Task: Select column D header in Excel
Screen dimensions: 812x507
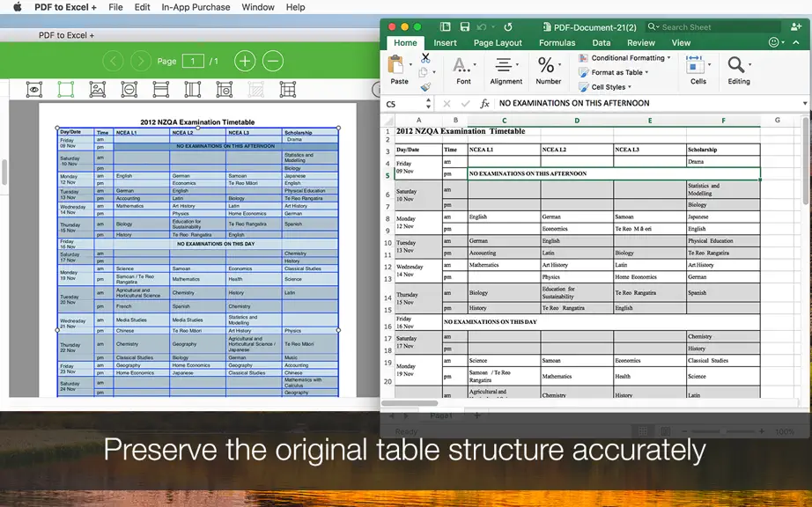Action: [x=577, y=121]
